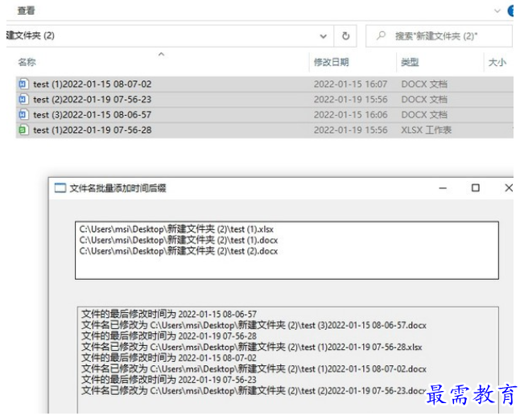Click the 文件名批量添加时间后缀 window icon
Screen dimensions: 524x420
(60, 188)
